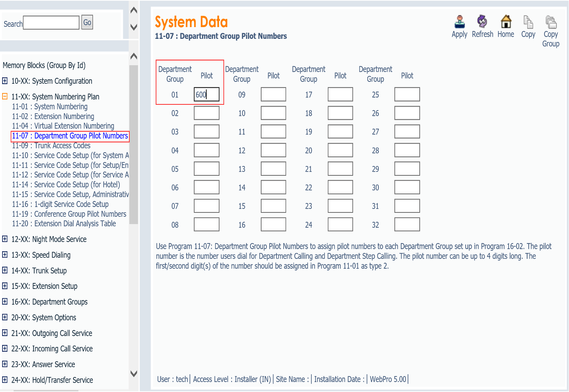
Task: Expand 20-XX: System Options node
Action: tap(5, 317)
